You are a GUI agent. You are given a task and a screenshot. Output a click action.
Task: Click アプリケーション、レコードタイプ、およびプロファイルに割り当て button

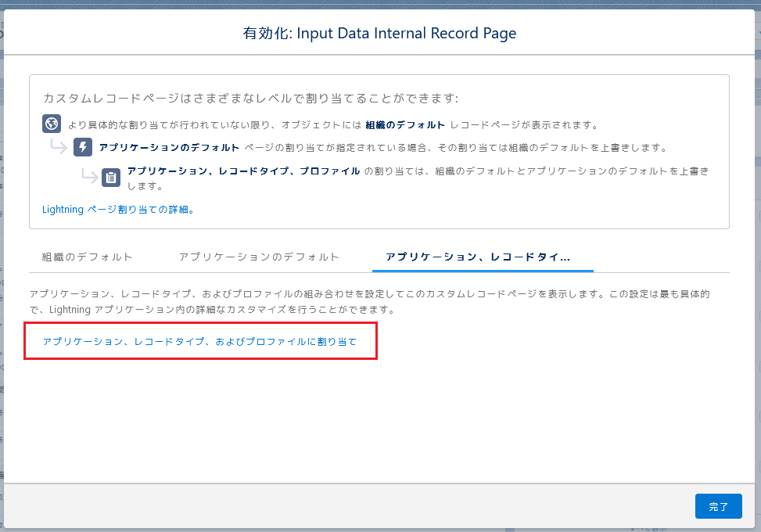pos(200,341)
